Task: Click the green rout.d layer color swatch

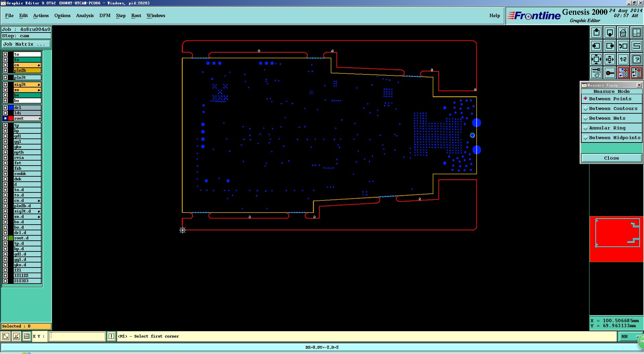Action: click(x=11, y=238)
